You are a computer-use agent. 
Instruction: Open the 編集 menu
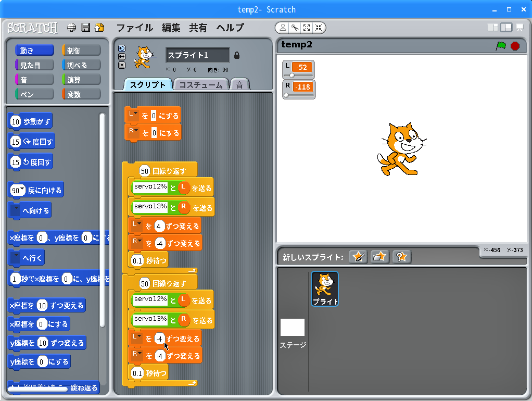pos(171,28)
